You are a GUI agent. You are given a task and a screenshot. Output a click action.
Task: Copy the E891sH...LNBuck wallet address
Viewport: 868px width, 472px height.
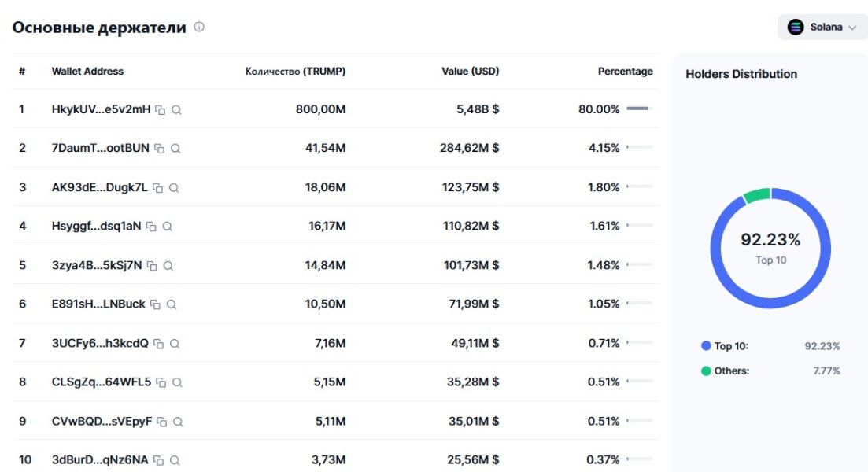click(155, 304)
